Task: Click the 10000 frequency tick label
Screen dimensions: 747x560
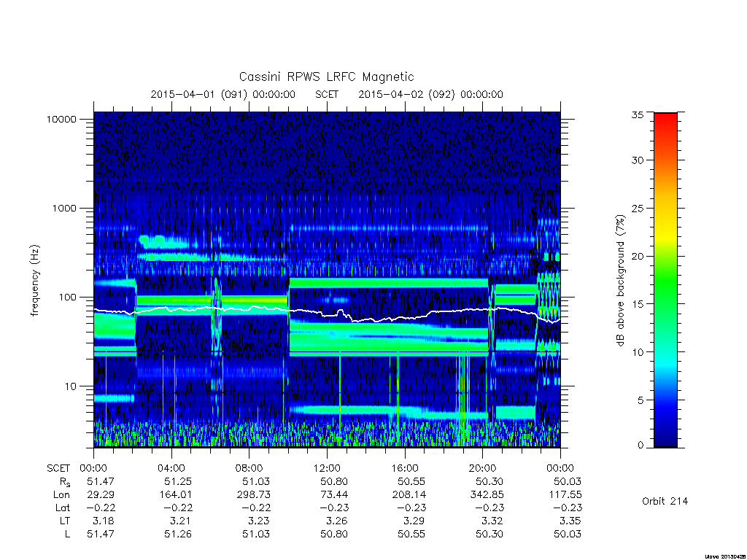Action: click(x=61, y=119)
